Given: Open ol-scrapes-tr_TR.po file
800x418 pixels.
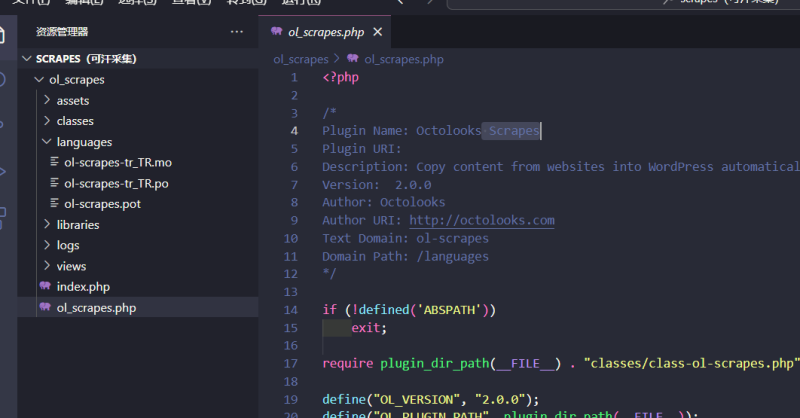Looking at the screenshot, I should click(x=116, y=183).
